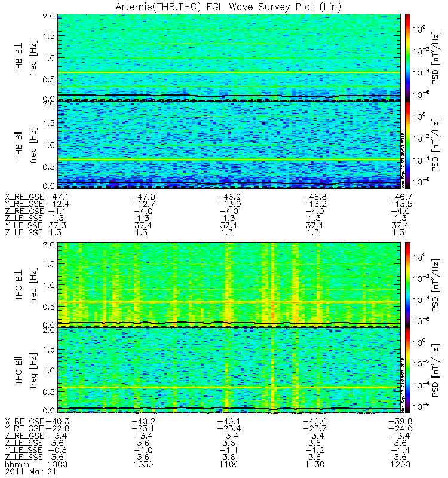Click the THC Y_RE_GSE value "-23.7"
The image size is (448, 478).
point(315,428)
